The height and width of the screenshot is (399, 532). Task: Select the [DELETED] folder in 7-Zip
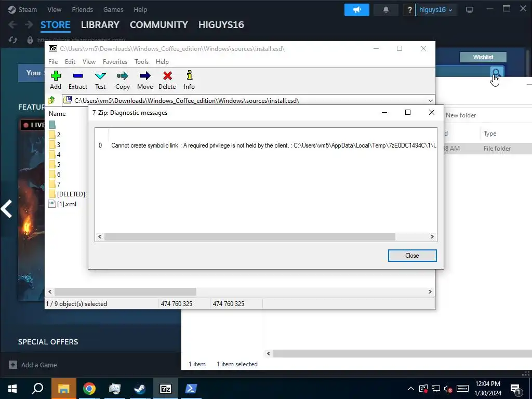(67, 194)
